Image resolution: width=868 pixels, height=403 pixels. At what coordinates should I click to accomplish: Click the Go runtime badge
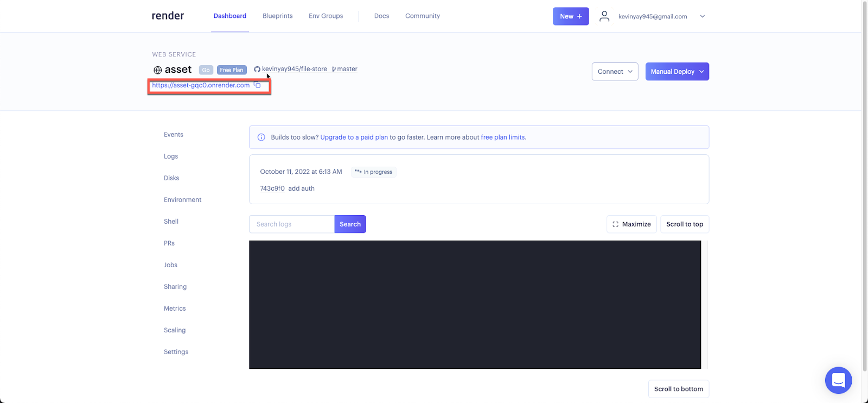coord(206,70)
